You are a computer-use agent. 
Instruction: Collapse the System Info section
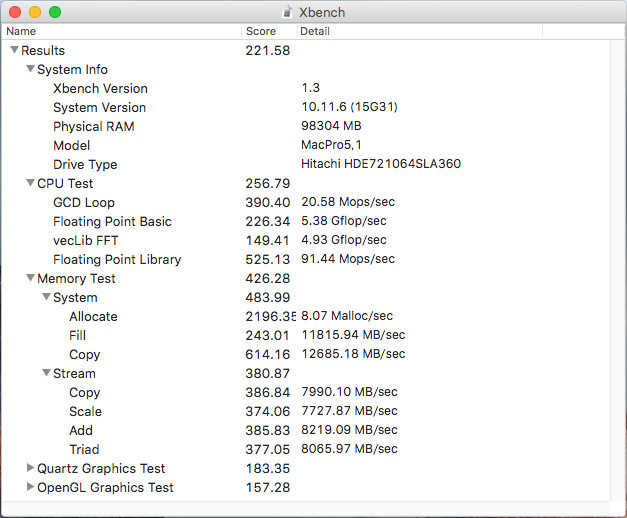tap(30, 69)
